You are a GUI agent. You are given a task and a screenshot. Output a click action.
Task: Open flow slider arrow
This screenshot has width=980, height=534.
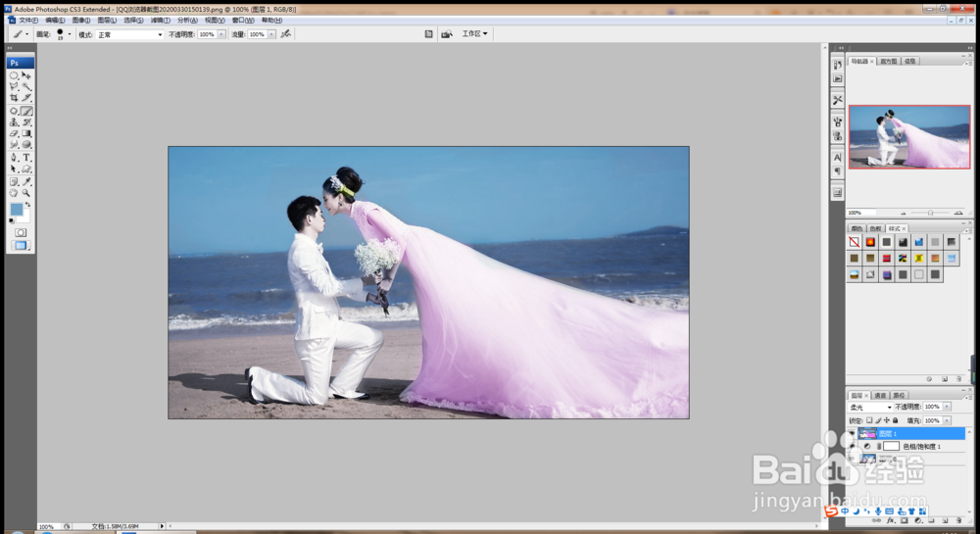coord(271,34)
